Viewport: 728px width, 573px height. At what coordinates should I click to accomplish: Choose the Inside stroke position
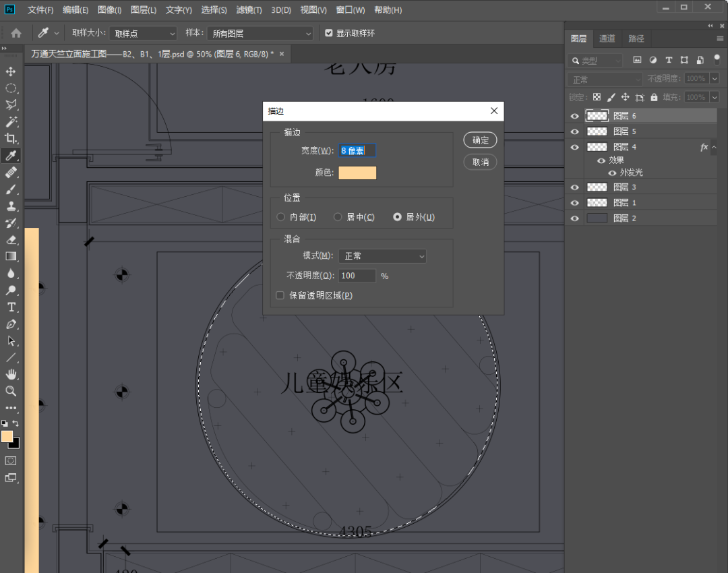[280, 217]
